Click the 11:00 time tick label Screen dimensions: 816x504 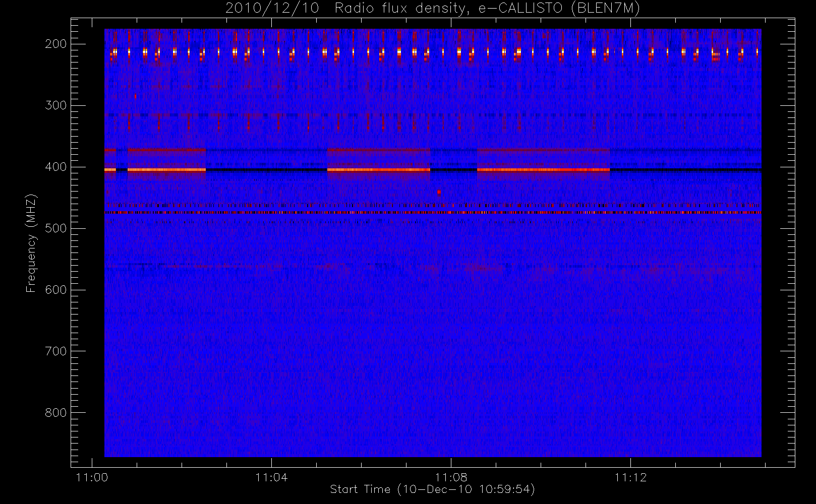92,477
